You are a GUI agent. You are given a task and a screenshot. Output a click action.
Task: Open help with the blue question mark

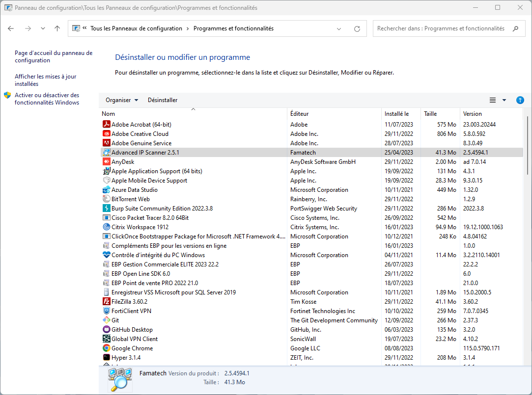point(520,100)
